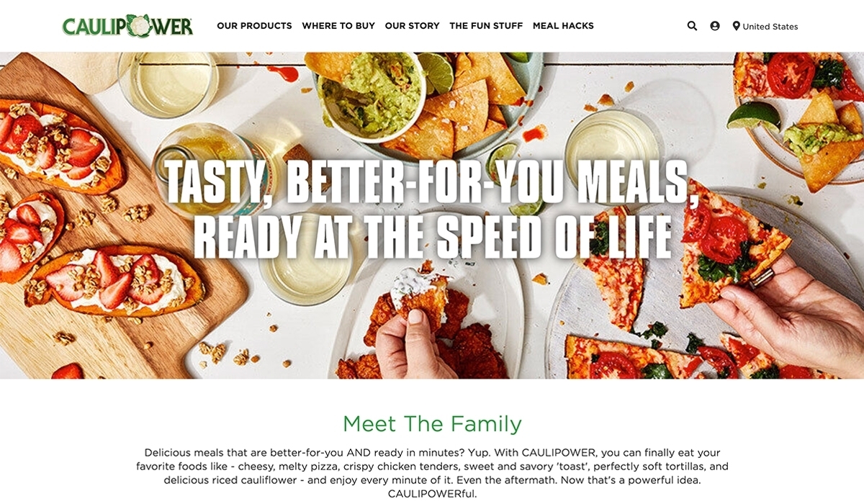The image size is (864, 504).
Task: Open Meal Hacks in the navigation
Action: pos(563,25)
